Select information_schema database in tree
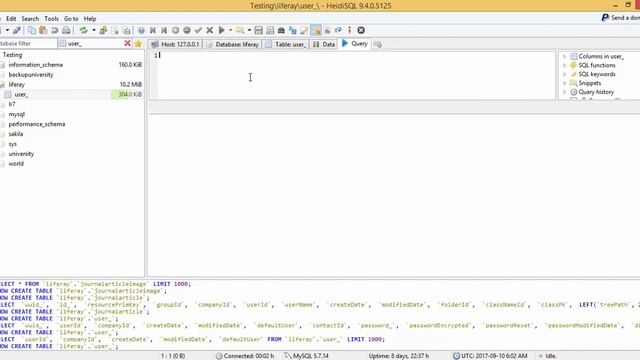The image size is (640, 360). coord(36,65)
